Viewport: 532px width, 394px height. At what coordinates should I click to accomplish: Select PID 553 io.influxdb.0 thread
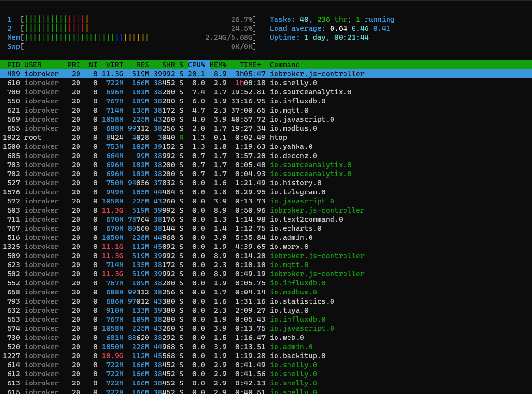(266, 319)
